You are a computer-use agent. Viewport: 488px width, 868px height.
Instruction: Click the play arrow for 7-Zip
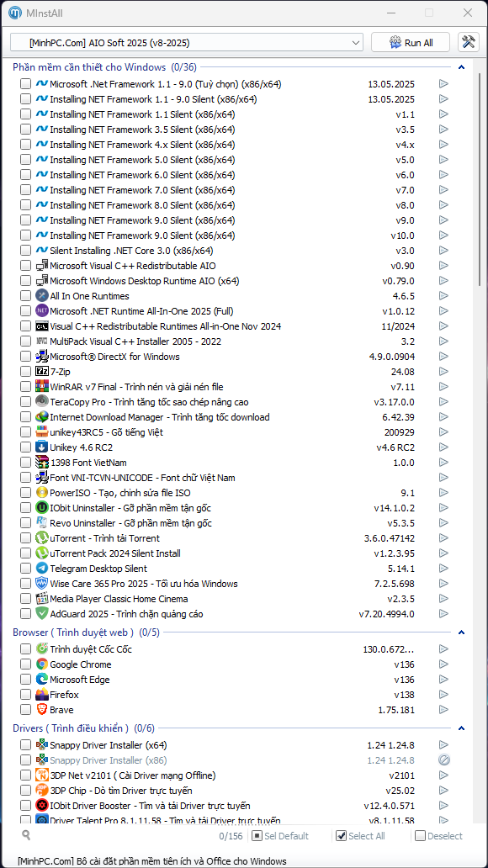[443, 372]
